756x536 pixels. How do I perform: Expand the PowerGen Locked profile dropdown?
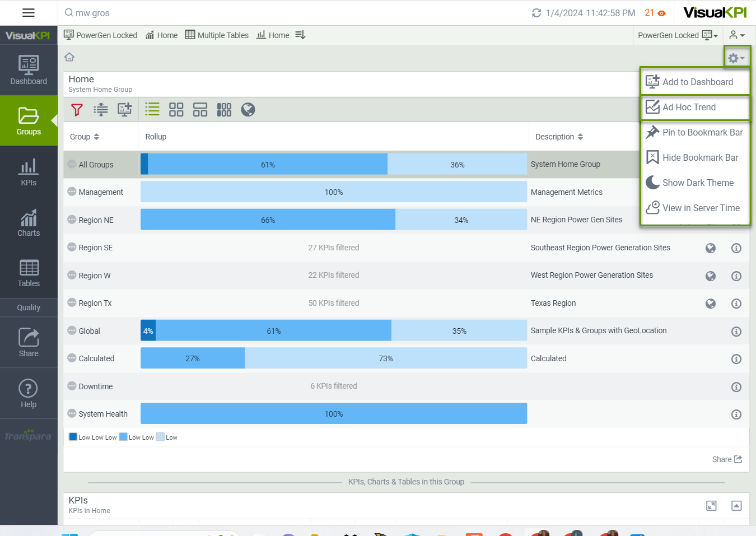point(678,35)
